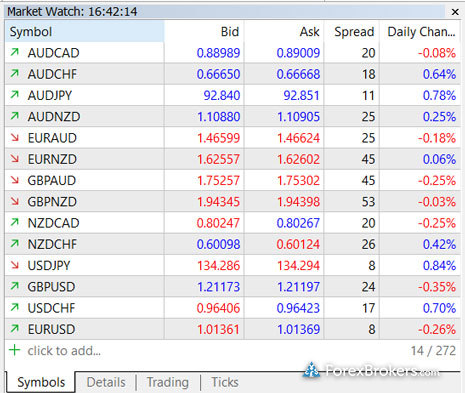Click the 14 / 272 symbol count
Image resolution: width=465 pixels, height=393 pixels.
pyautogui.click(x=433, y=351)
